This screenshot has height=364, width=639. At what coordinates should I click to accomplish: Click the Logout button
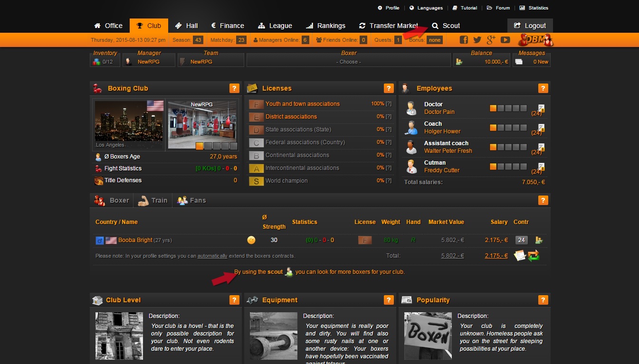[x=530, y=26]
